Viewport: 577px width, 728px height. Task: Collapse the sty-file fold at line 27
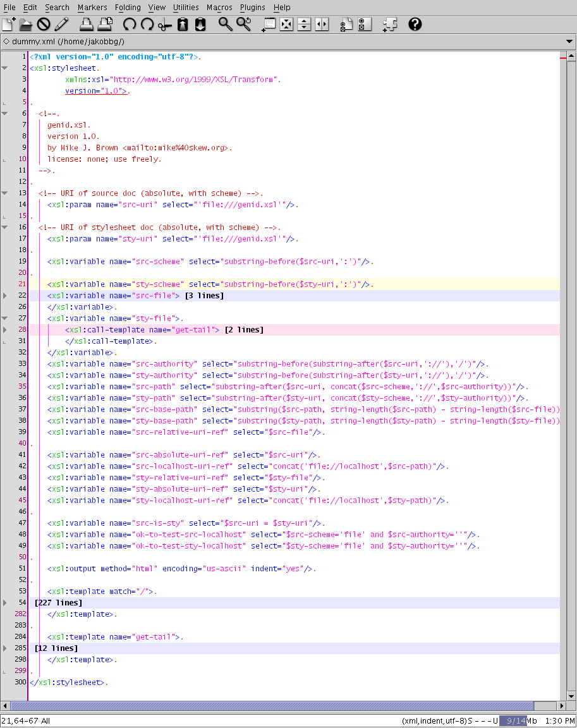4,318
